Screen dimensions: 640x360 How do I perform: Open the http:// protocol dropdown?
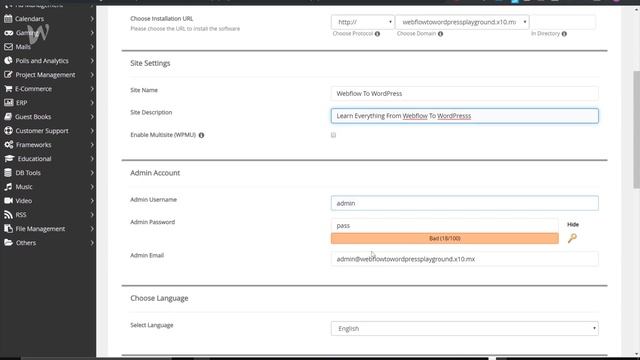362,22
